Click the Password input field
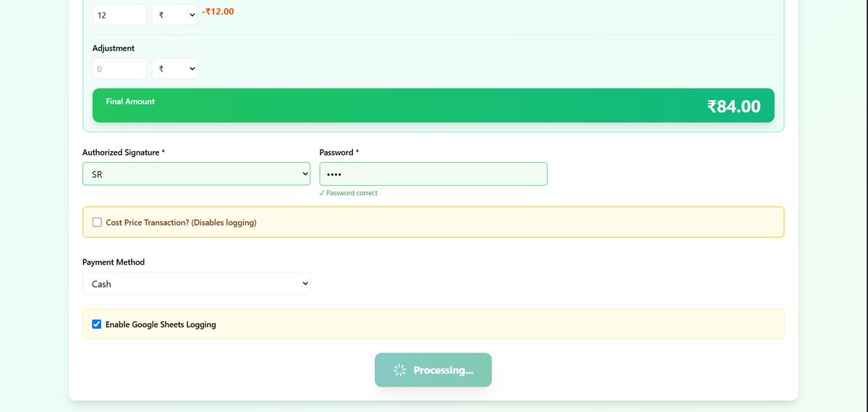 433,174
